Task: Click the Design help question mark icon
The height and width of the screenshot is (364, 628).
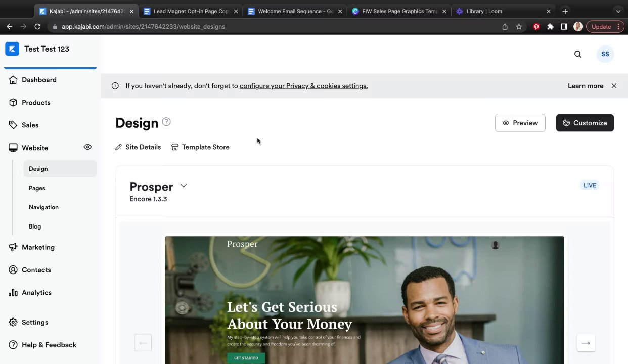Action: coord(166,122)
